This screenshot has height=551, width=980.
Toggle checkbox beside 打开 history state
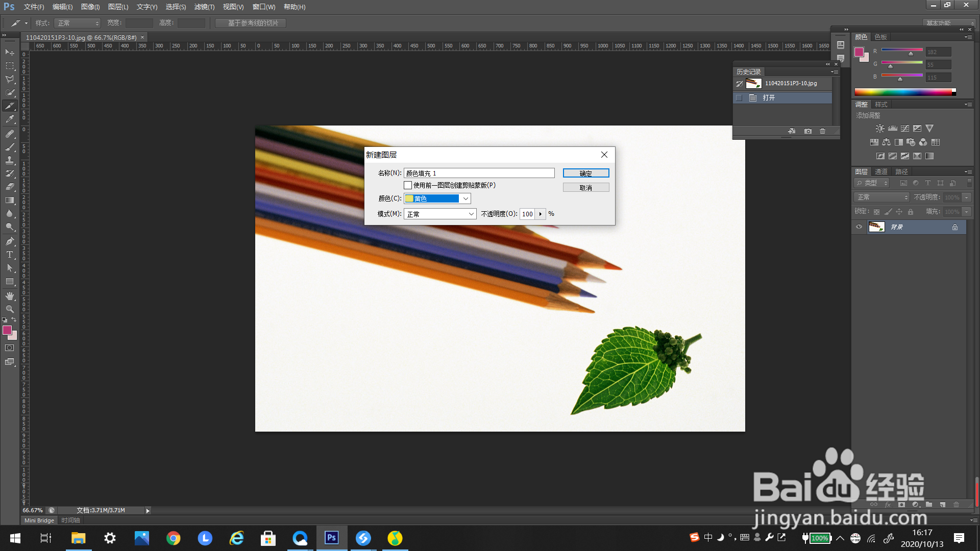[739, 97]
